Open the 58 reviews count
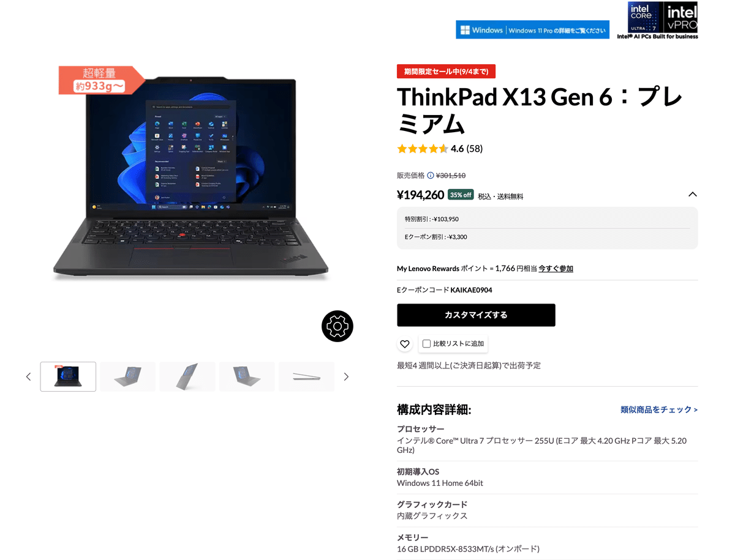The height and width of the screenshot is (560, 735). tap(474, 149)
